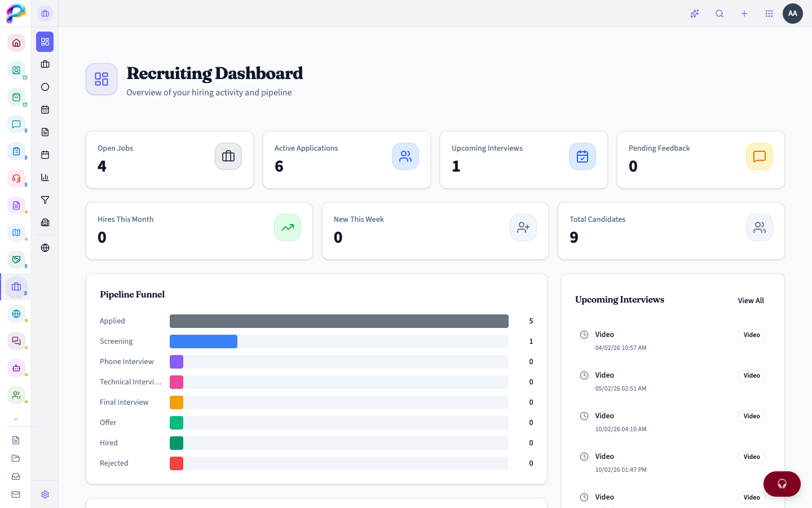Open the apps grid launcher

click(x=769, y=14)
